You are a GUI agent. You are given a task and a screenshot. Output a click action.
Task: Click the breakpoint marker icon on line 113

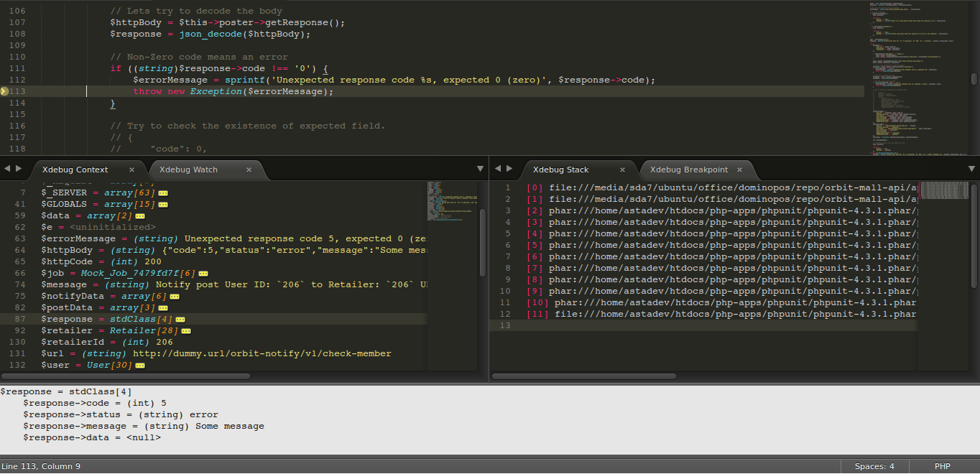point(4,91)
